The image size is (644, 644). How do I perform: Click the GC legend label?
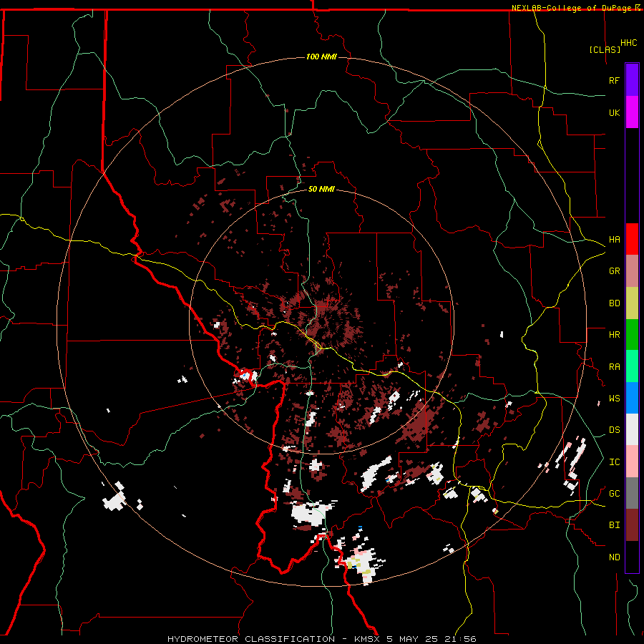614,494
